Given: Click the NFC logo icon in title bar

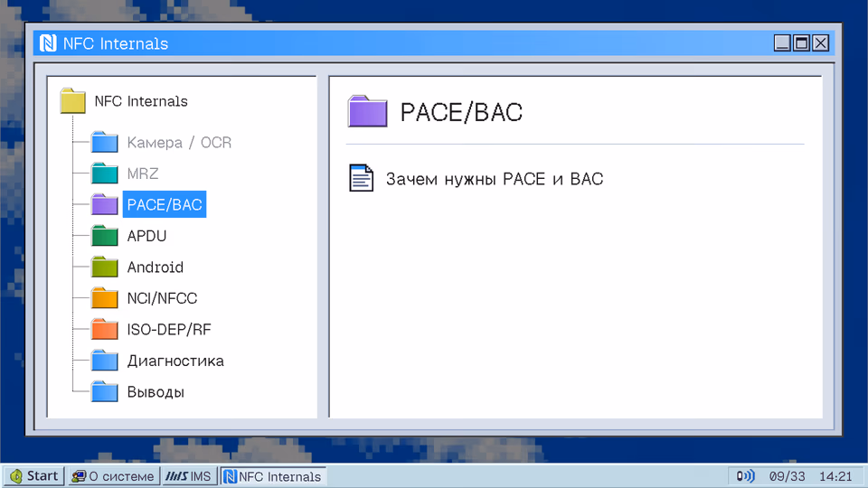Looking at the screenshot, I should pos(48,43).
